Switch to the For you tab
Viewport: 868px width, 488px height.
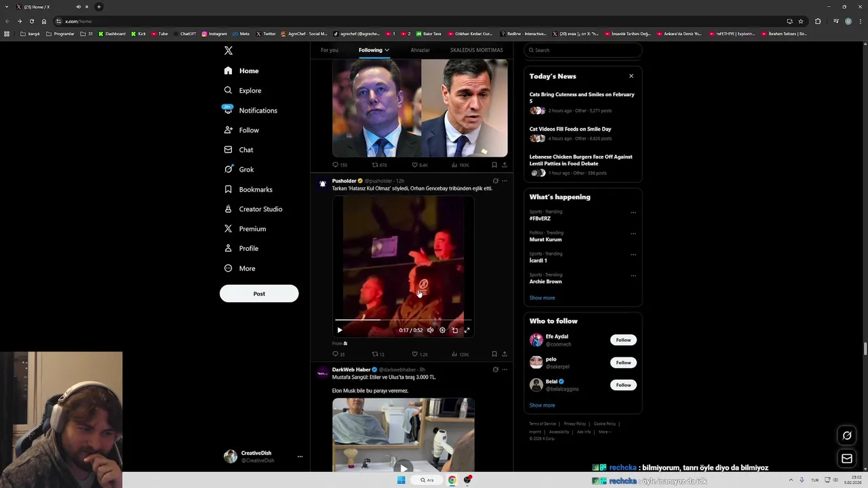point(330,50)
